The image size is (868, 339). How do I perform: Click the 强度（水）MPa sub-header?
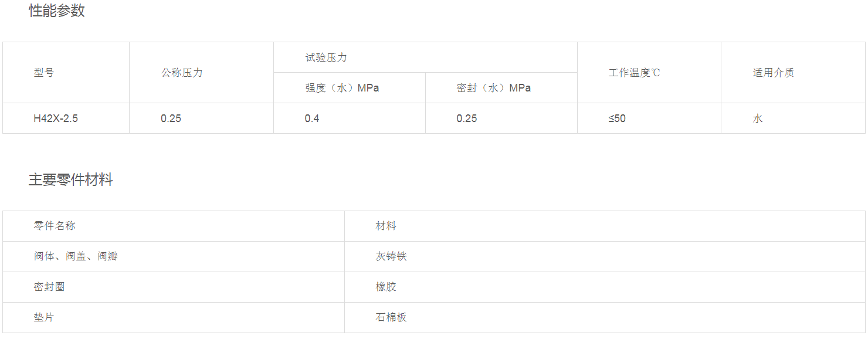[342, 88]
